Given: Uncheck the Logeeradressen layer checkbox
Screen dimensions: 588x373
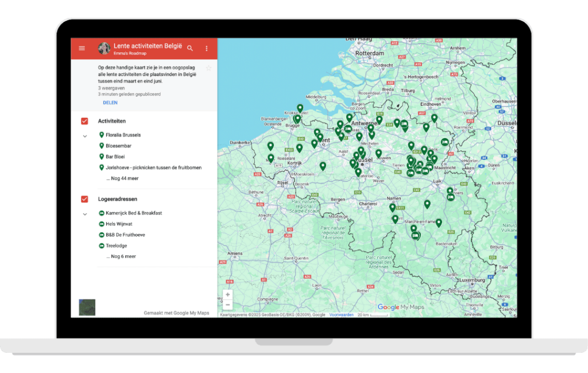Looking at the screenshot, I should click(84, 199).
